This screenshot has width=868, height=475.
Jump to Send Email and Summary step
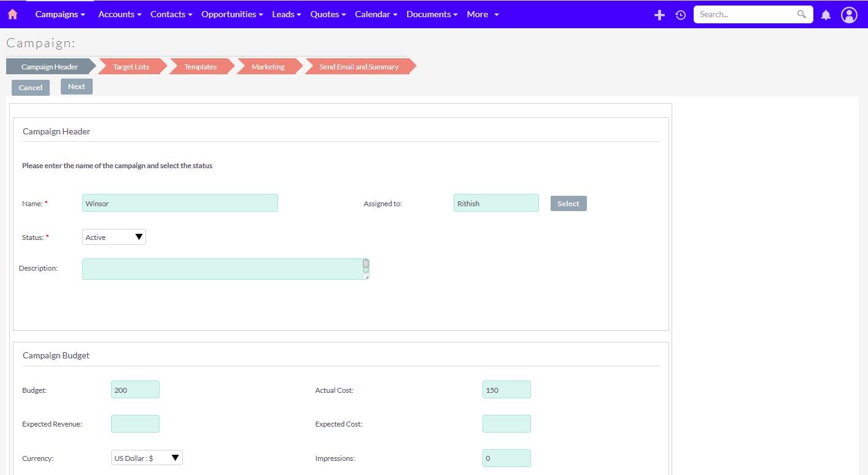pos(358,67)
